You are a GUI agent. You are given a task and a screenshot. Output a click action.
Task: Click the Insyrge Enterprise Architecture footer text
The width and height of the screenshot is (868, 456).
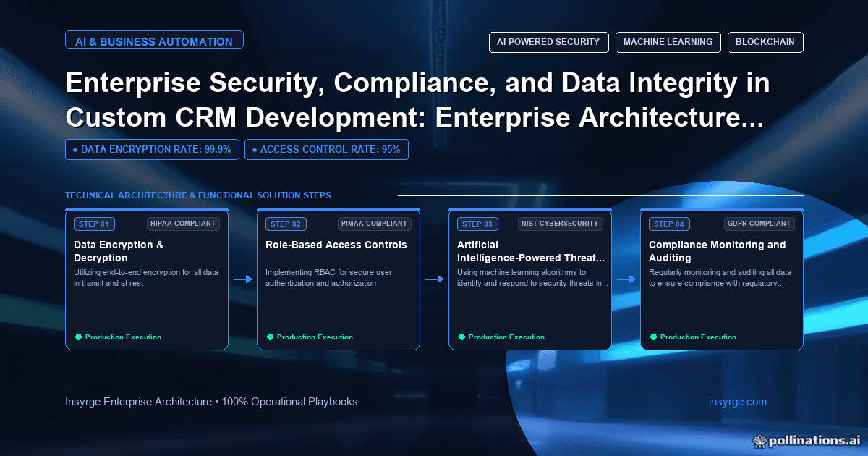[211, 402]
